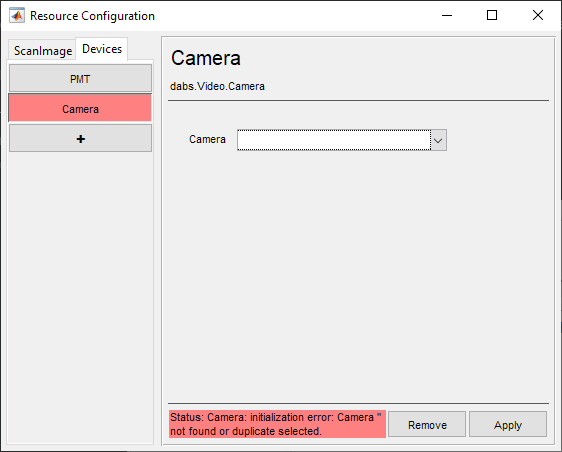This screenshot has height=452, width=562.
Task: Click the Camera field label
Action: pos(208,139)
